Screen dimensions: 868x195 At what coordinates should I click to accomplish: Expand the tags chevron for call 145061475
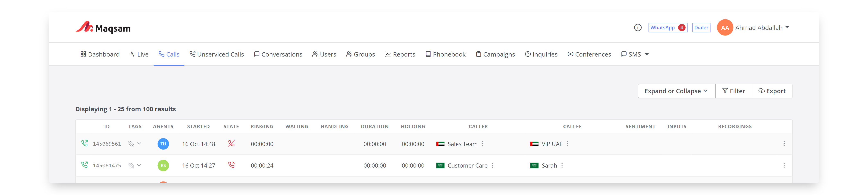click(x=139, y=165)
